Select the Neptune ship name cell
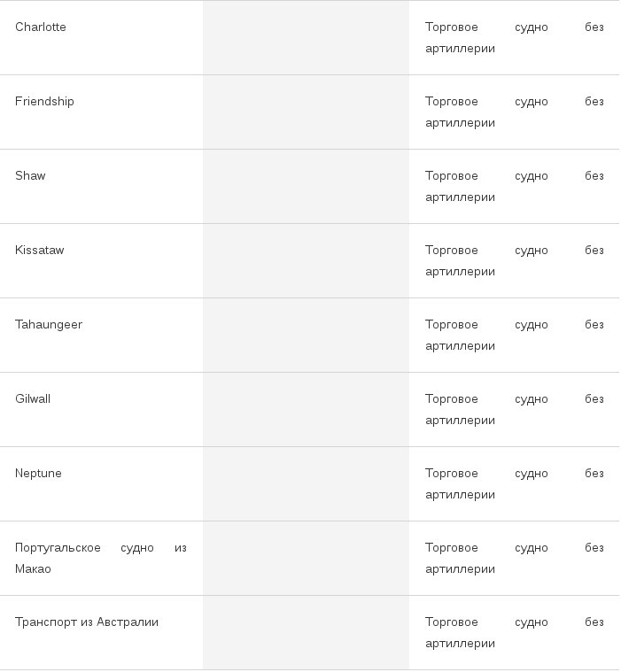Screen dimensions: 621x672 pyautogui.click(x=102, y=483)
